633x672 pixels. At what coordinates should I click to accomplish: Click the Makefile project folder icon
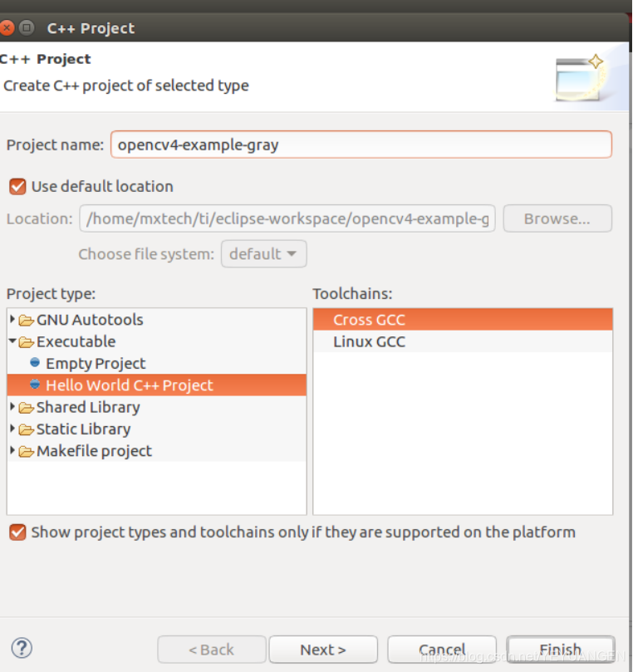[x=27, y=451]
